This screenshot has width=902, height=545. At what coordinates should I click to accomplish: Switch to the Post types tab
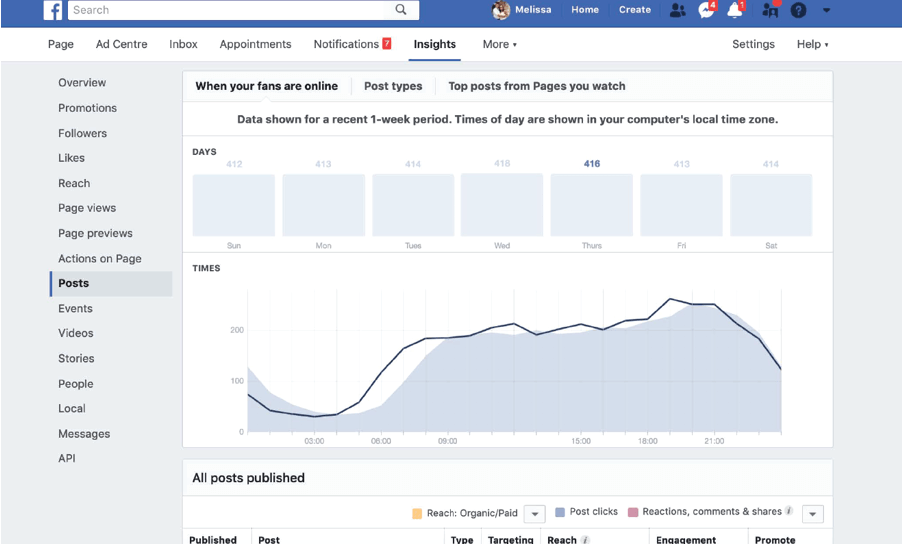point(393,86)
